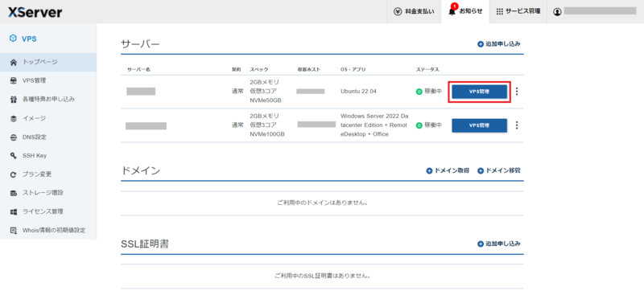Open SSH Key in sidebar
The width and height of the screenshot is (644, 303).
[x=48, y=156]
